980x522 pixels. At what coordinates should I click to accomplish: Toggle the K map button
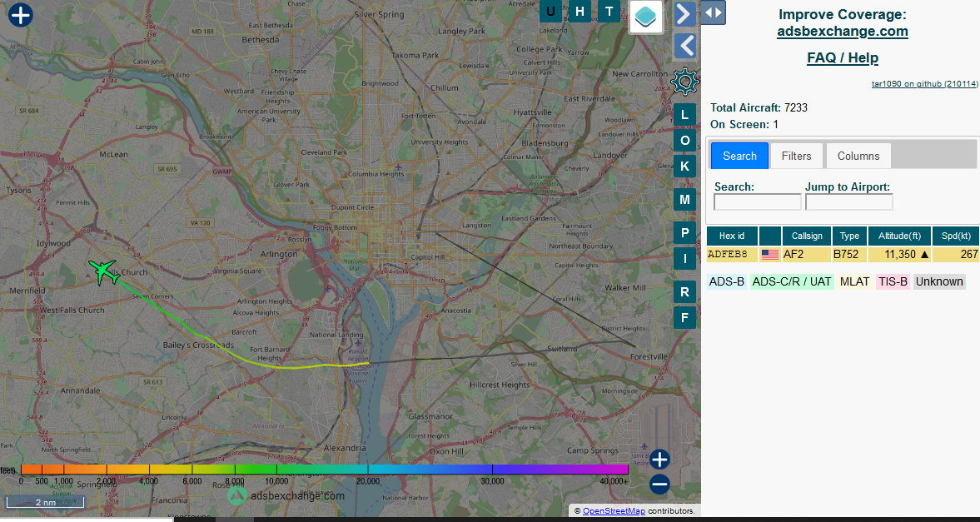(x=685, y=167)
